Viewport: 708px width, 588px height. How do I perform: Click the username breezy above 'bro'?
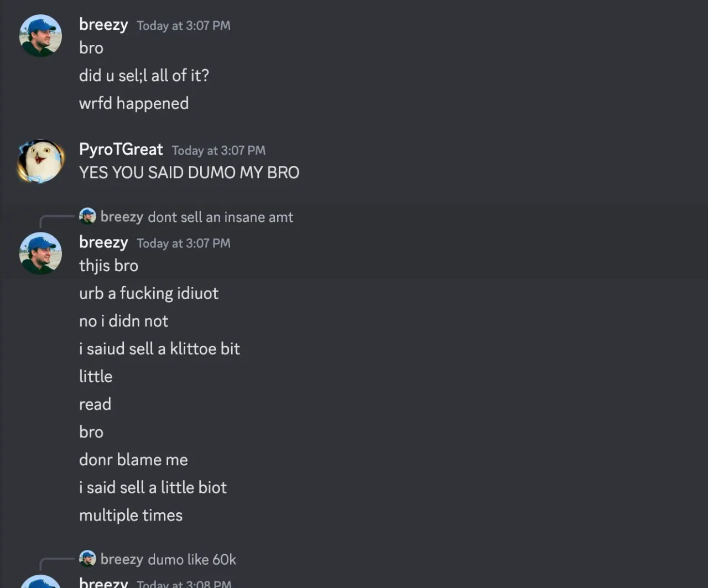pyautogui.click(x=103, y=24)
